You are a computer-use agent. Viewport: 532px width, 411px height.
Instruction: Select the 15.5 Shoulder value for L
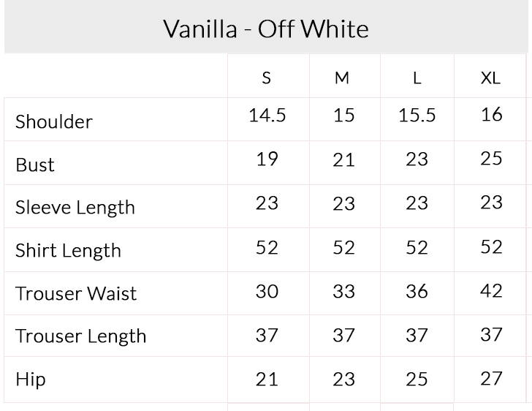point(417,115)
